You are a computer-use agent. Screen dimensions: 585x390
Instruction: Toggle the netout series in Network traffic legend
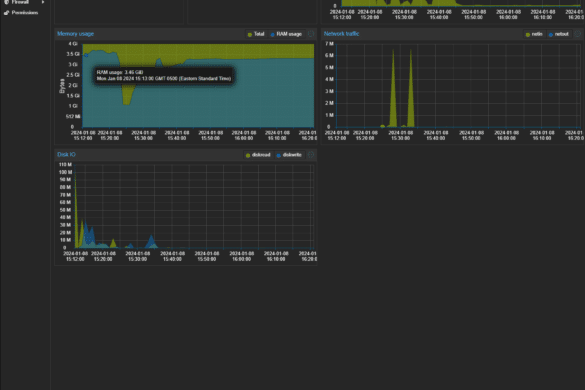559,34
